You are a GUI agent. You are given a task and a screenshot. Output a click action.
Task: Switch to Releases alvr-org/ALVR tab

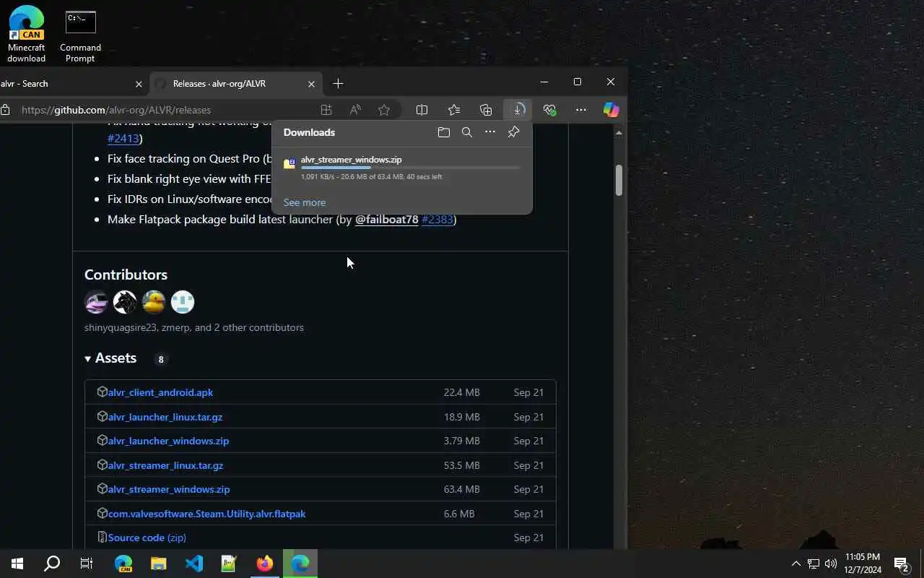click(x=235, y=84)
